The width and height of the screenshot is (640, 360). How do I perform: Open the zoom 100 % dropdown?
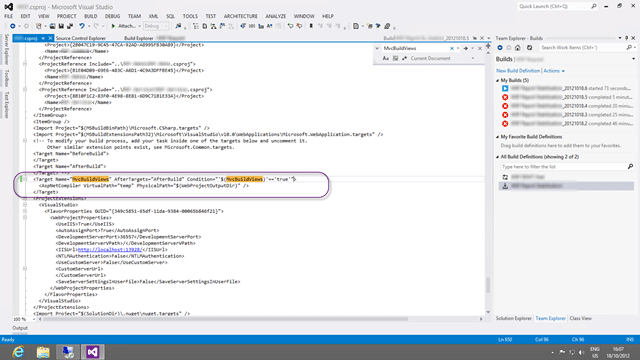[34, 319]
